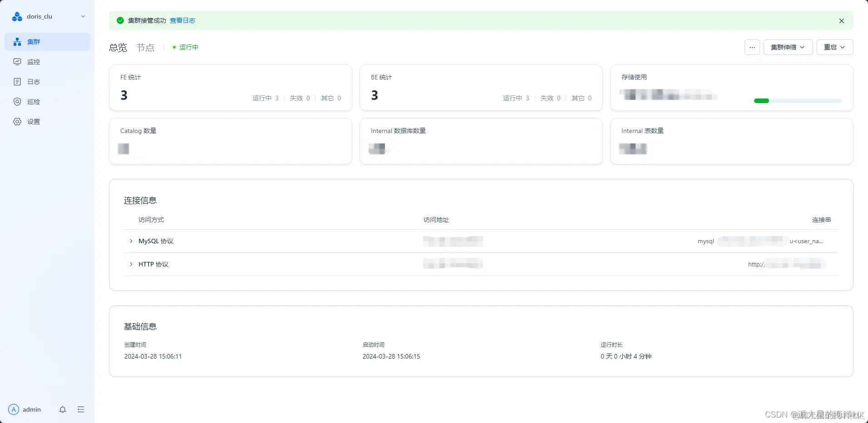Collapse the sidebar with the menu fold icon

(x=81, y=409)
